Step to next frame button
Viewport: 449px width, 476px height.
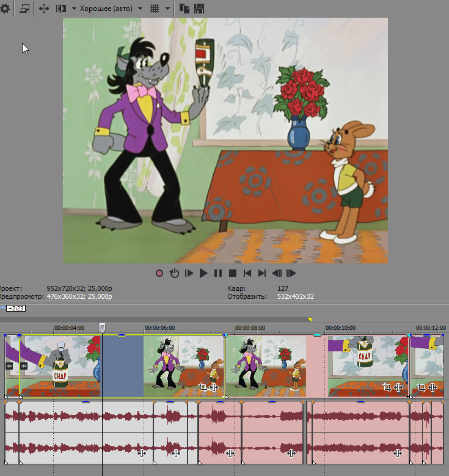click(291, 274)
